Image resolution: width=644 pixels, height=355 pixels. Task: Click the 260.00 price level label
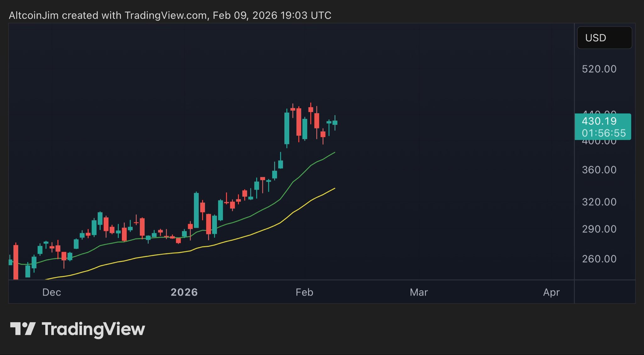(x=599, y=259)
